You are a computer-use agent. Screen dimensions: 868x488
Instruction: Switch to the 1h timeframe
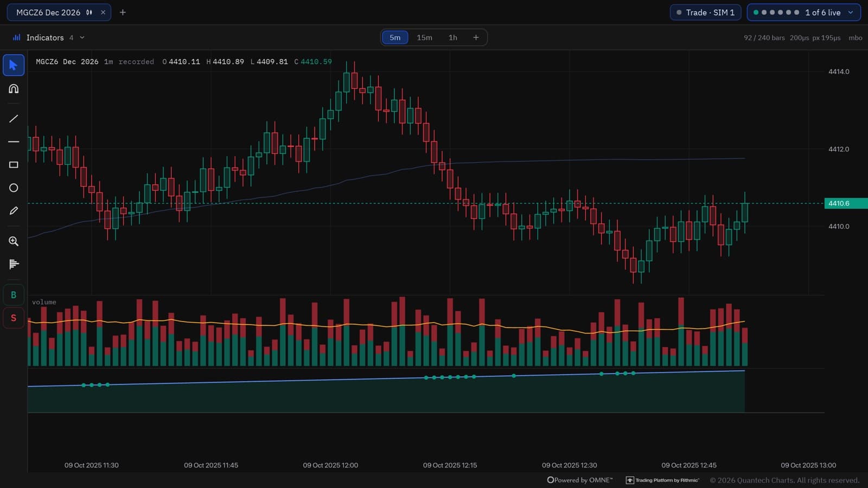point(452,37)
